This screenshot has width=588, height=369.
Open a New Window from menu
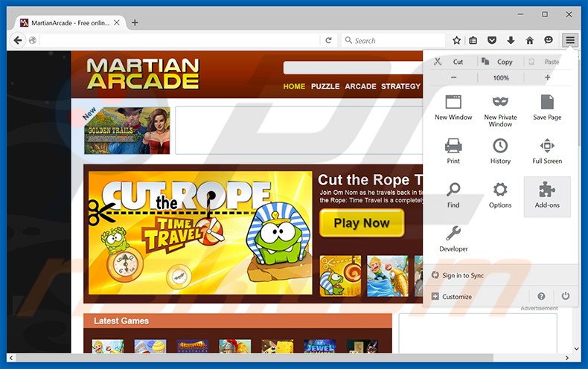click(x=453, y=108)
